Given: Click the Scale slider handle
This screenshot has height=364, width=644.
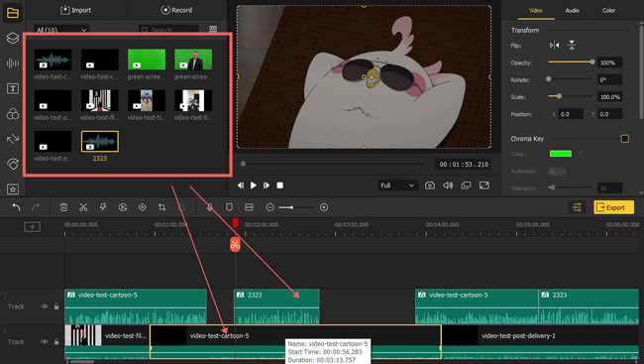Looking at the screenshot, I should click(559, 96).
